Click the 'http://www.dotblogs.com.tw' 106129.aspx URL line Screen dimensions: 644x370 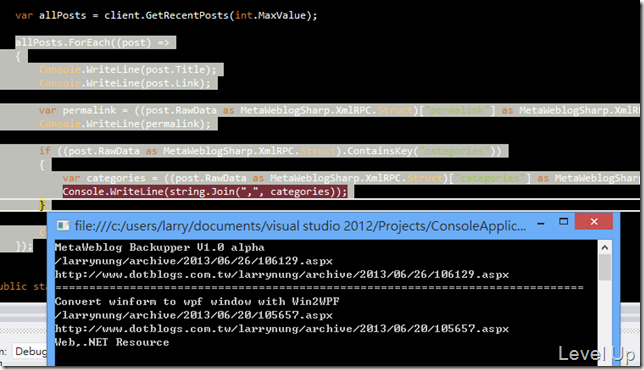[282, 275]
